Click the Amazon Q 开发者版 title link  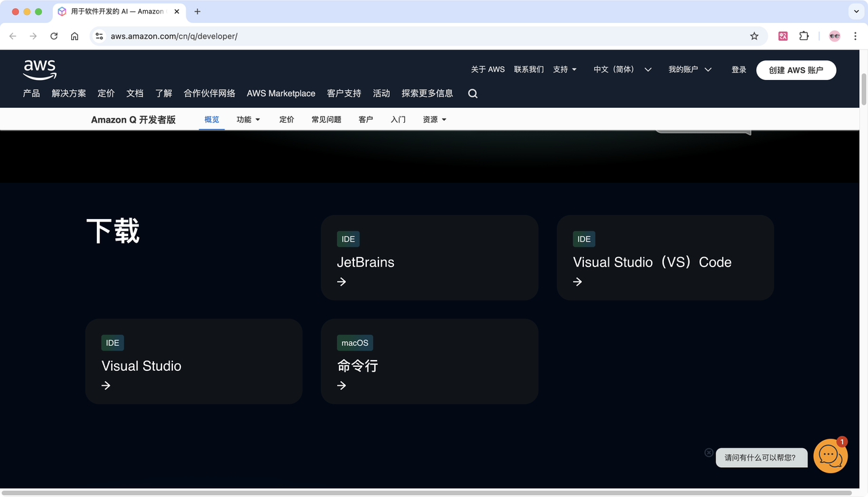click(134, 119)
